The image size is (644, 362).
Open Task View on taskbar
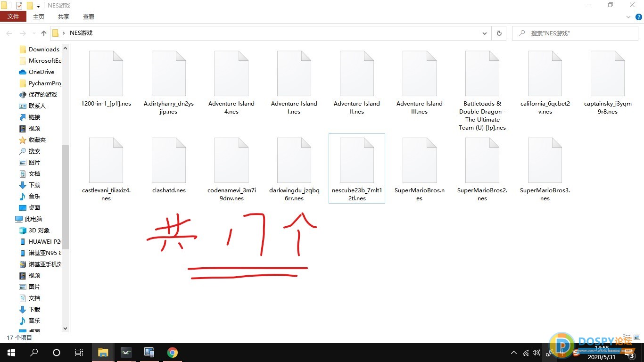[x=79, y=353]
